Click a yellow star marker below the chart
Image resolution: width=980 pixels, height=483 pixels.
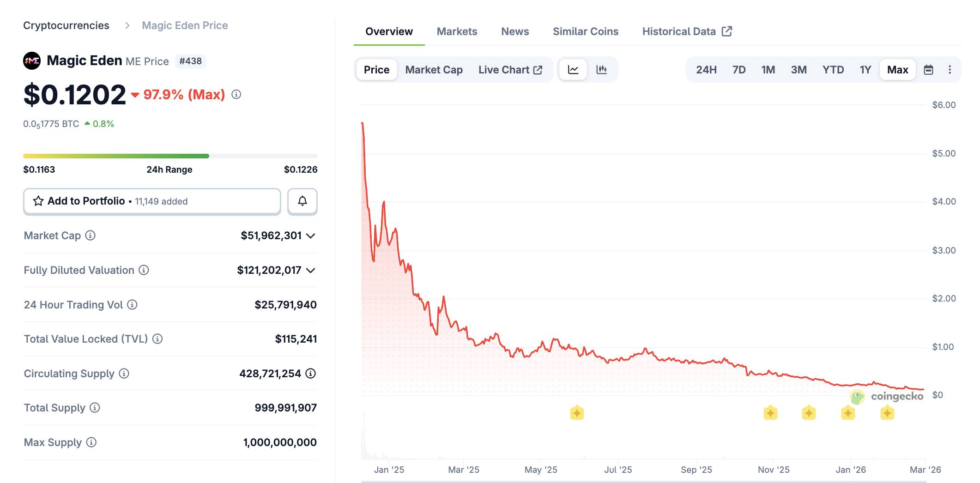[x=578, y=412]
